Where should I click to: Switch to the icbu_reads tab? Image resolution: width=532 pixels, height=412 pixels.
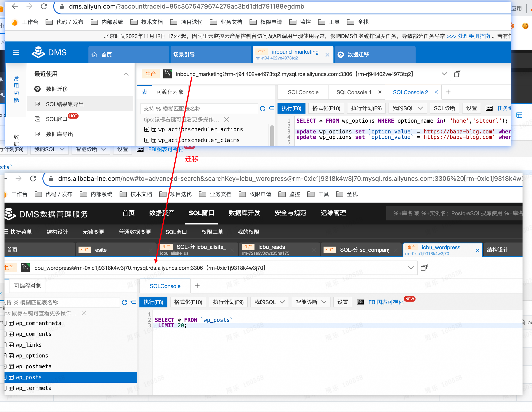pos(279,250)
